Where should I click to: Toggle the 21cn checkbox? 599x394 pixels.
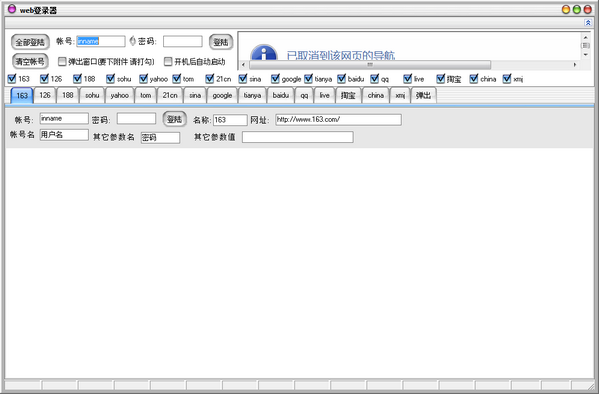click(x=209, y=79)
